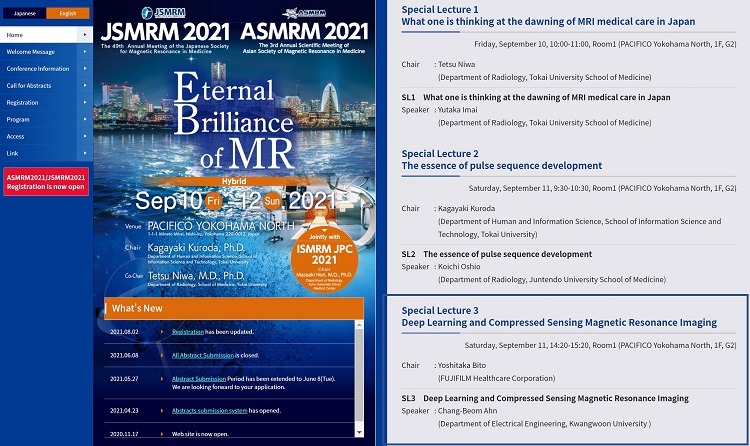Viewport: 750px width, 446px height.
Task: Click the Friday, September 10 schedule line
Action: 605,44
